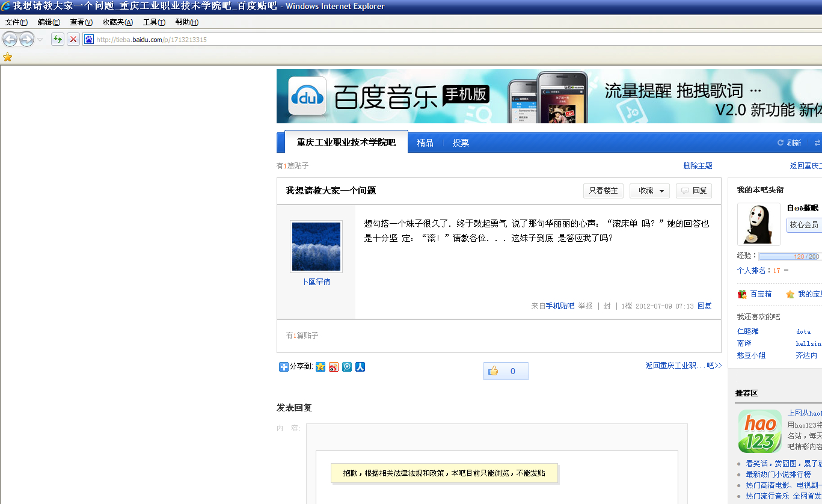
Task: Open the 编辑(E) menu
Action: click(x=49, y=22)
